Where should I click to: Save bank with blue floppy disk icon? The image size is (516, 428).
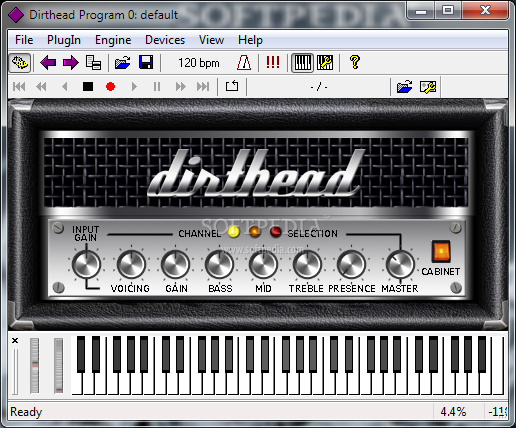click(x=146, y=63)
